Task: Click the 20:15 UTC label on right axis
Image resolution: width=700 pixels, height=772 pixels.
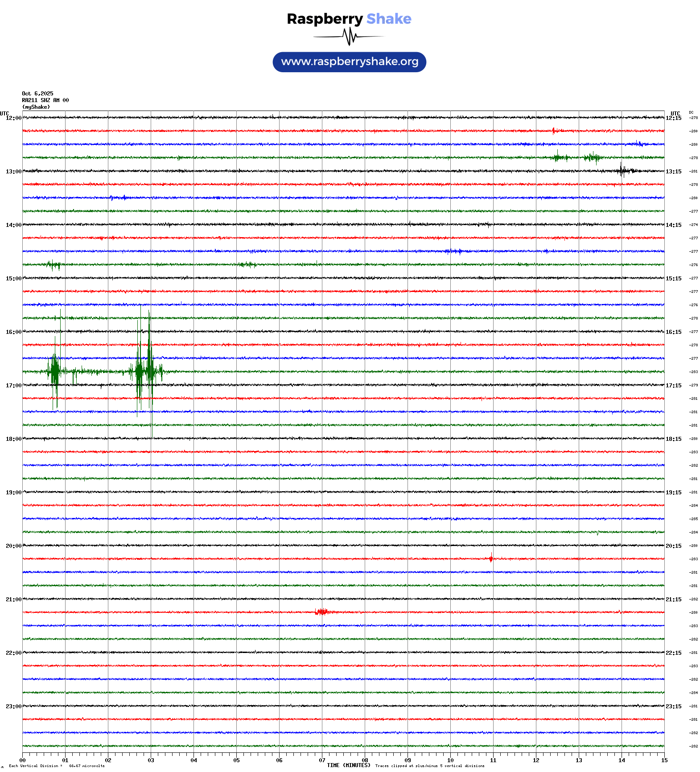Action: coord(673,546)
